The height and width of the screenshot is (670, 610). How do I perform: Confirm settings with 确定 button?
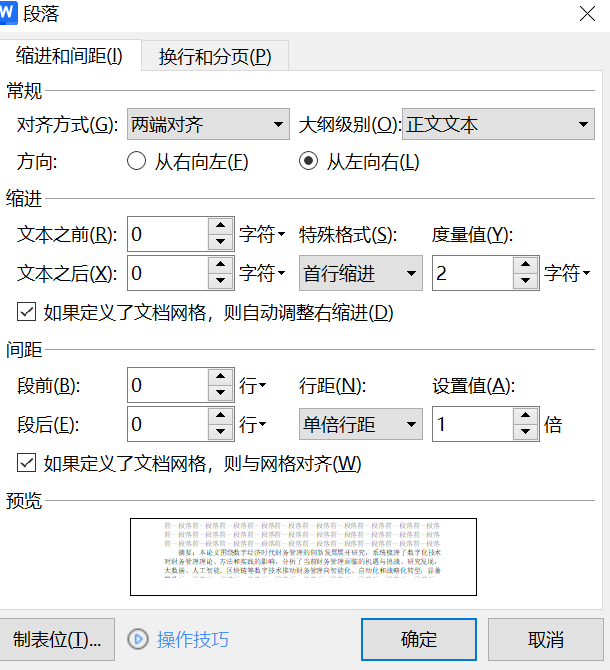[419, 639]
